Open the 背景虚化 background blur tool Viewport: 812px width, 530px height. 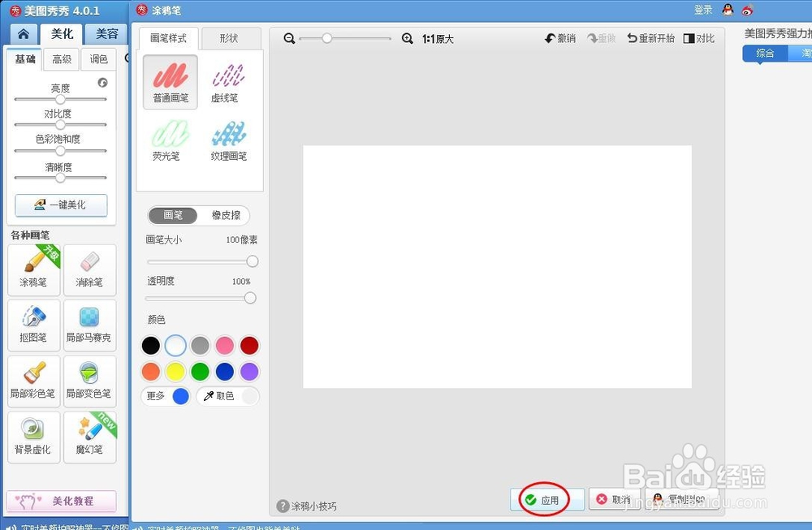(33, 437)
